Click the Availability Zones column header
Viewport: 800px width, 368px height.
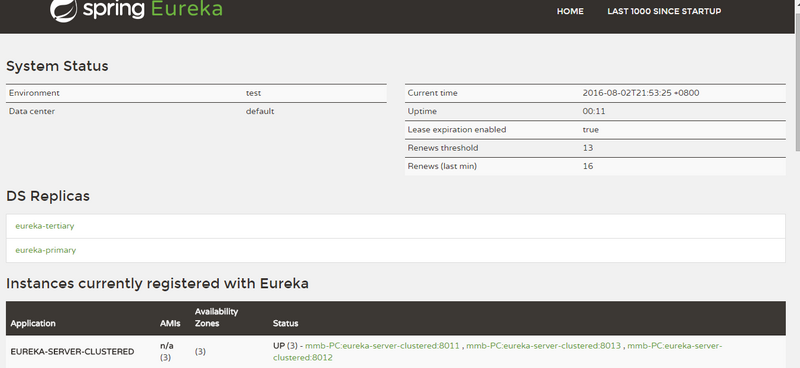(x=216, y=317)
